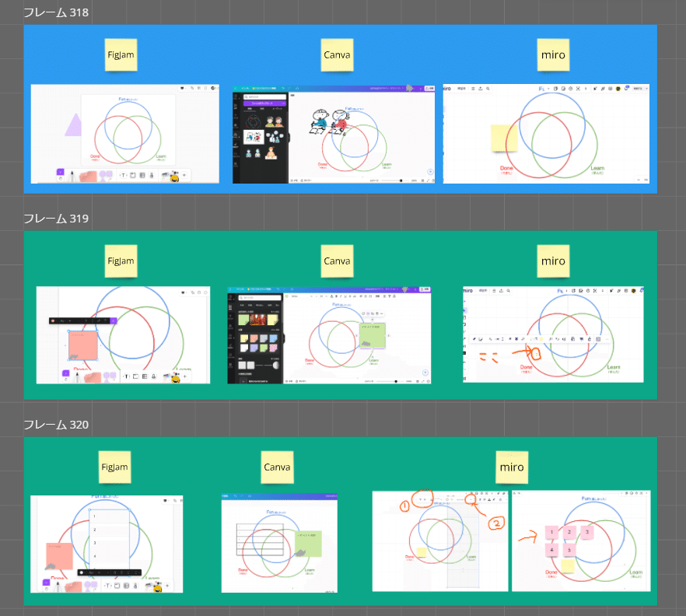Click the FigJam sticky note in frame 319
This screenshot has width=686, height=616.
(x=121, y=261)
